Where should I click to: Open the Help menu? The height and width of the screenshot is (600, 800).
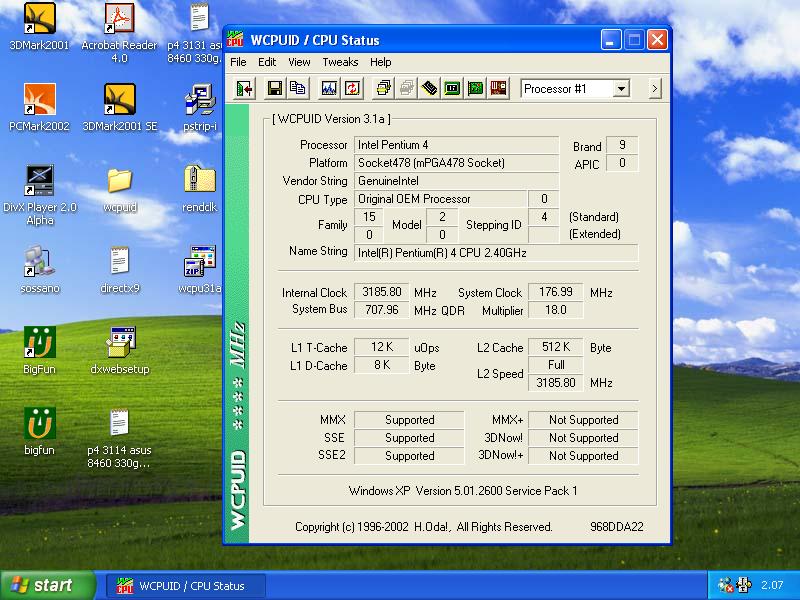381,62
